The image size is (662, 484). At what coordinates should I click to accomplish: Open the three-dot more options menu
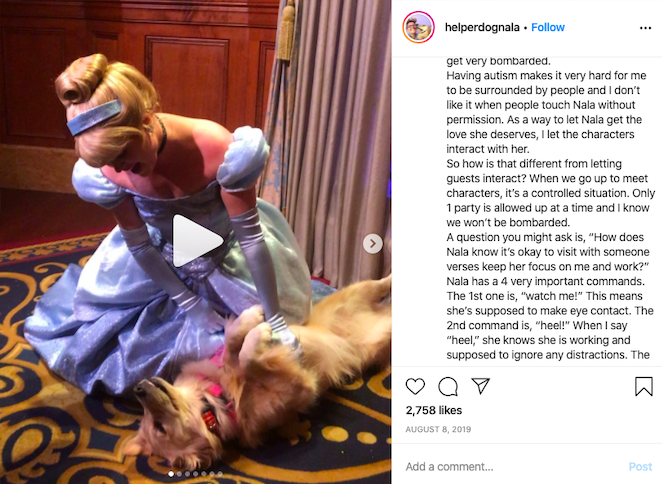[645, 28]
